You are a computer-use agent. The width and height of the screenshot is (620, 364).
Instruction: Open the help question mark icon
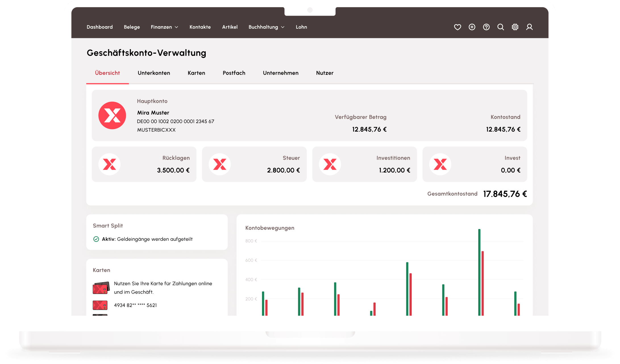coord(486,27)
